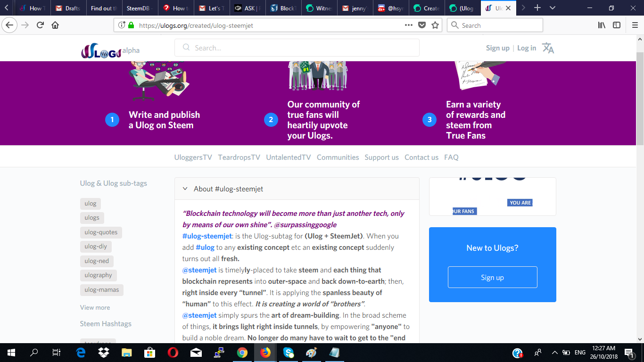Switch to the Drafts Gmail tab
Screen dimensions: 644x362
[x=68, y=8]
